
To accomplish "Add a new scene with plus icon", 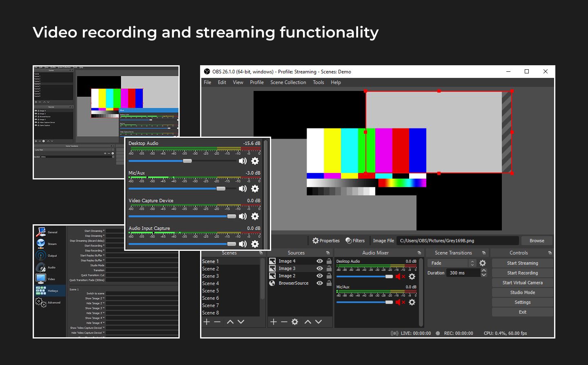I will coord(207,322).
